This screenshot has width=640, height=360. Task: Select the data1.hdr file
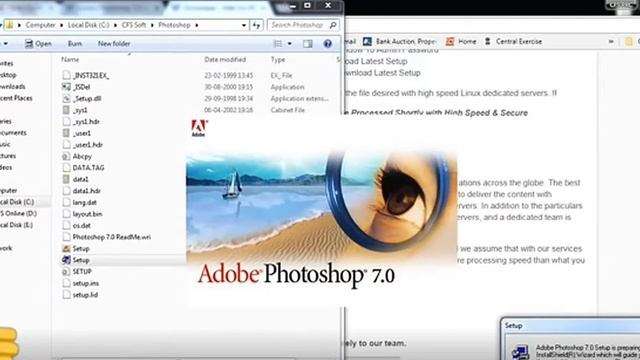[86, 191]
